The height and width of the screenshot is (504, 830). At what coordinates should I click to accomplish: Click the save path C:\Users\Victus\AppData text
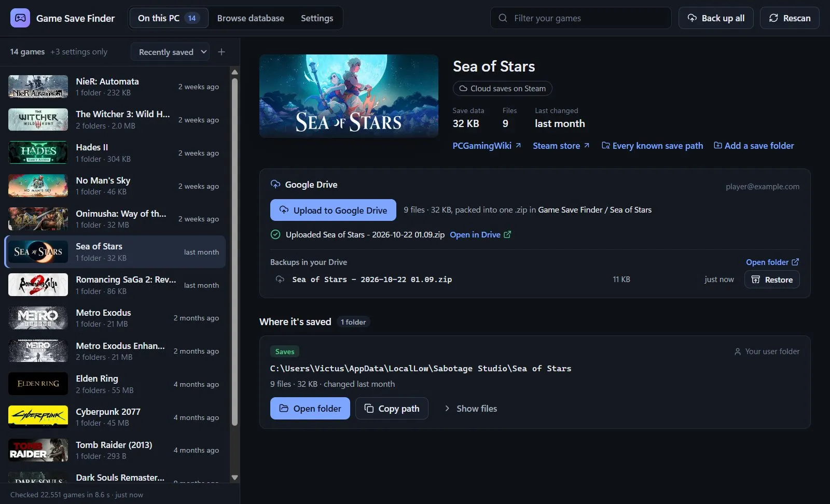tap(421, 368)
